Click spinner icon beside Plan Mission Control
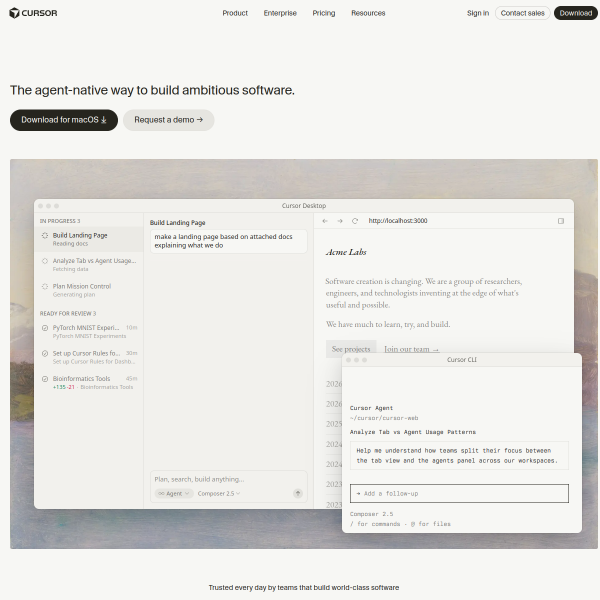 tap(45, 286)
